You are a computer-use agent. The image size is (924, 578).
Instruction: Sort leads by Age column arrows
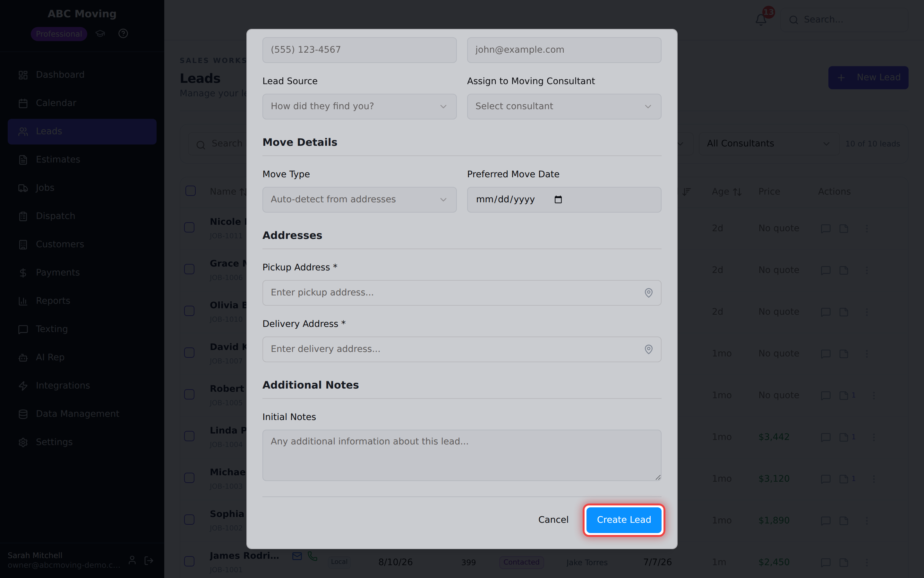tap(737, 192)
